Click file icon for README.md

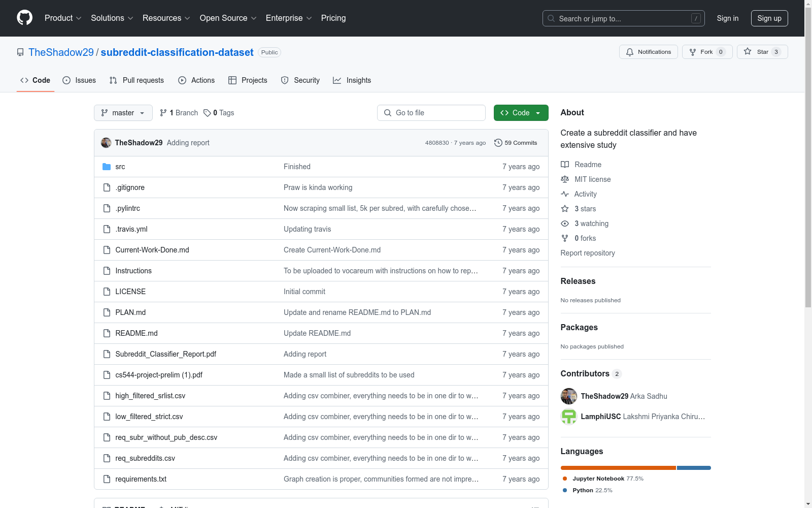click(107, 333)
